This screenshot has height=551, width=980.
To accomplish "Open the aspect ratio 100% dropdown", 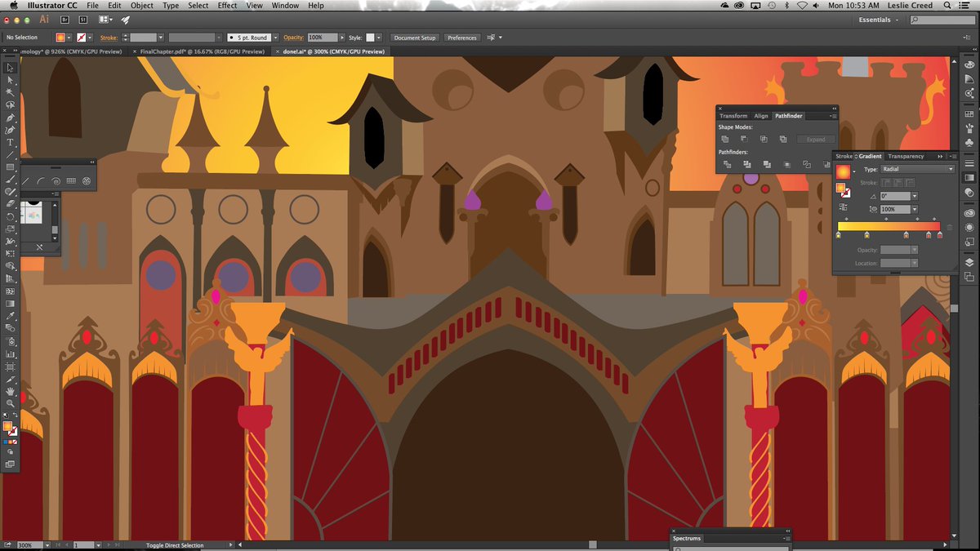I will [x=915, y=210].
